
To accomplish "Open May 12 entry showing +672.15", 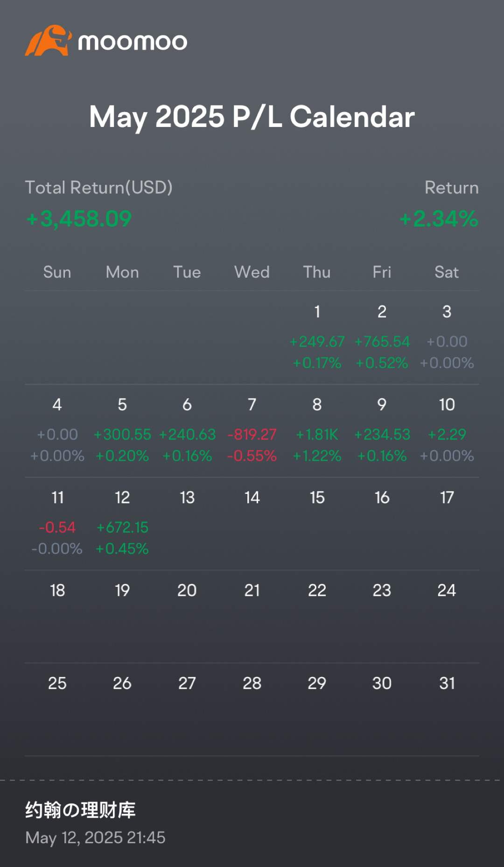I will point(122,523).
